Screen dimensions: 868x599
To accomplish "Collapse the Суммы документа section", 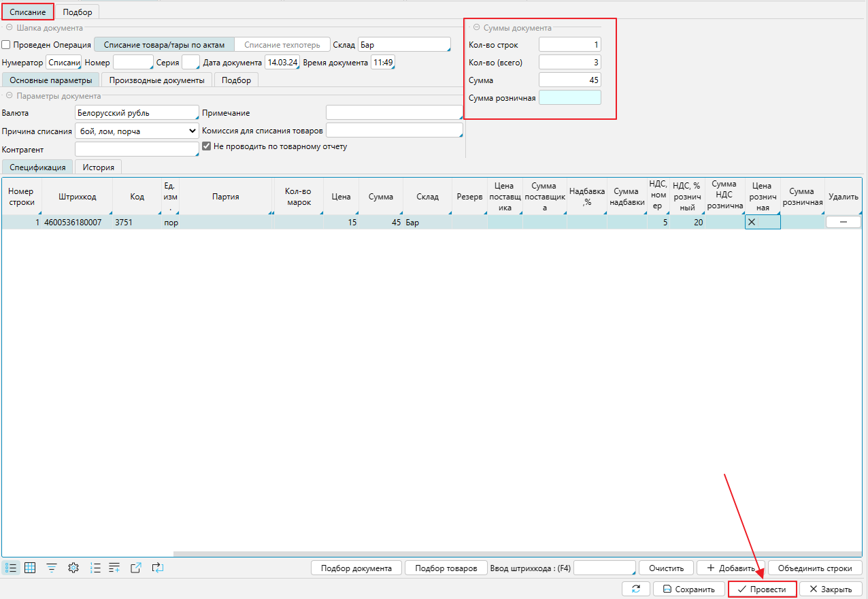I will (x=476, y=28).
